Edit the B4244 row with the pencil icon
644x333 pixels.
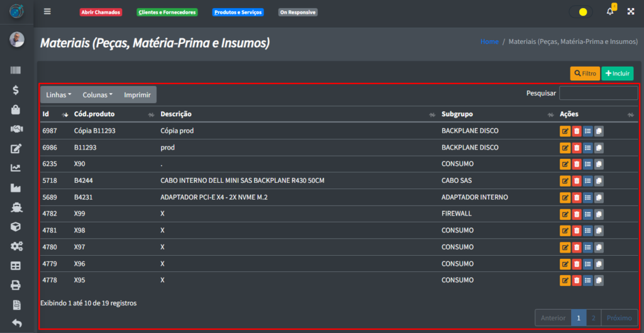coord(565,181)
